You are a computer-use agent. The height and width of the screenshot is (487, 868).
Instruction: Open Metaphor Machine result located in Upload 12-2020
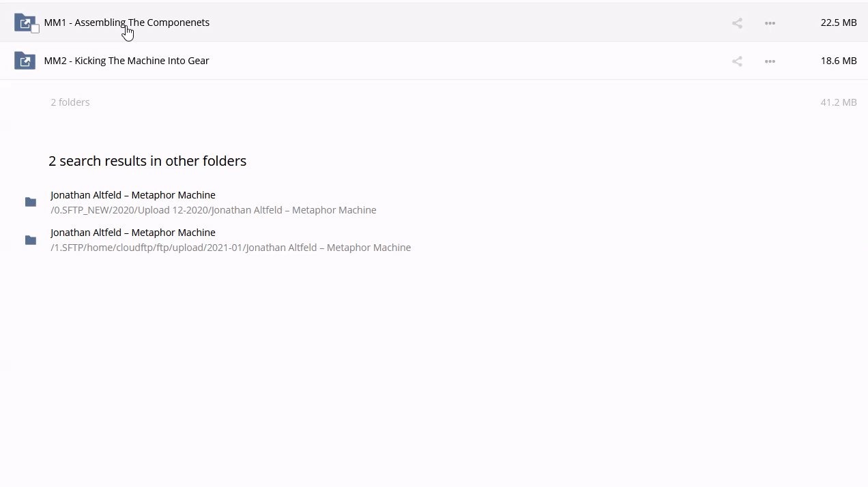tap(132, 195)
